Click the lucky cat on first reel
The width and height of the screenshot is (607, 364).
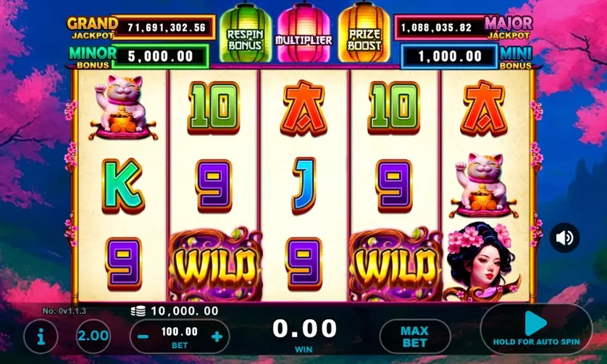pyautogui.click(x=123, y=107)
